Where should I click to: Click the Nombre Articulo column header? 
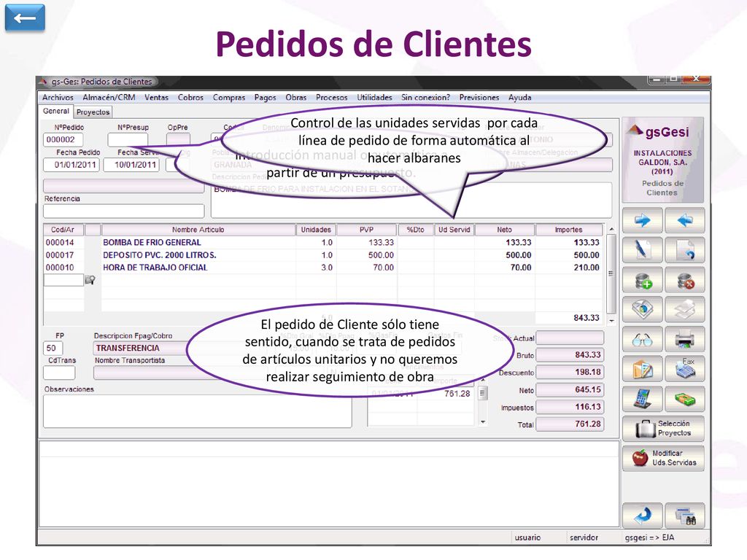[x=198, y=230]
